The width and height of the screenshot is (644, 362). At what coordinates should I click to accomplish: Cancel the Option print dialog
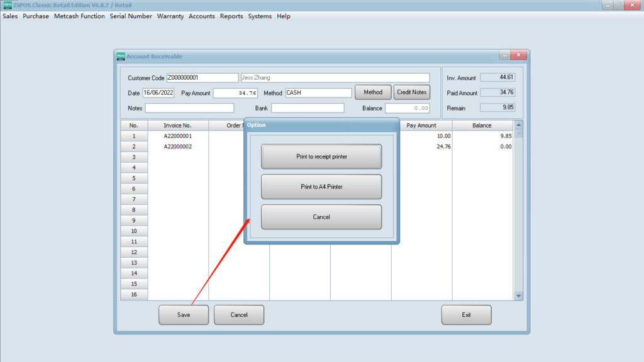321,217
